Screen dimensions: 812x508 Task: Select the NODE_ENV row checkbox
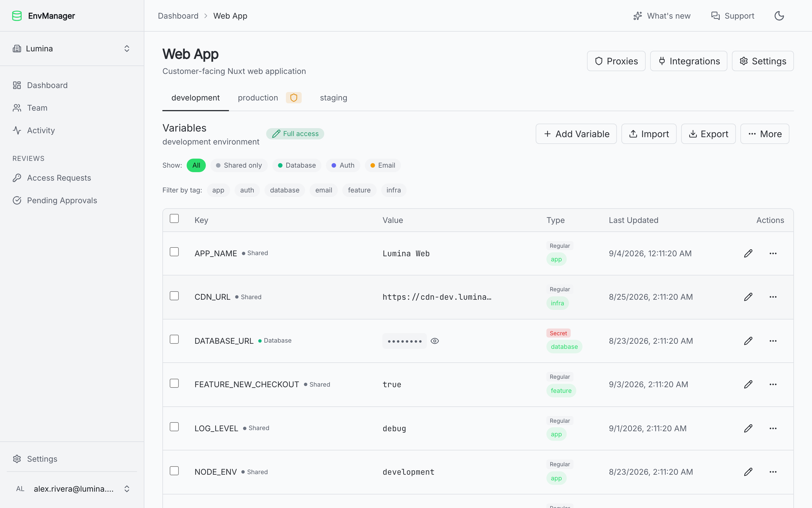pos(174,471)
